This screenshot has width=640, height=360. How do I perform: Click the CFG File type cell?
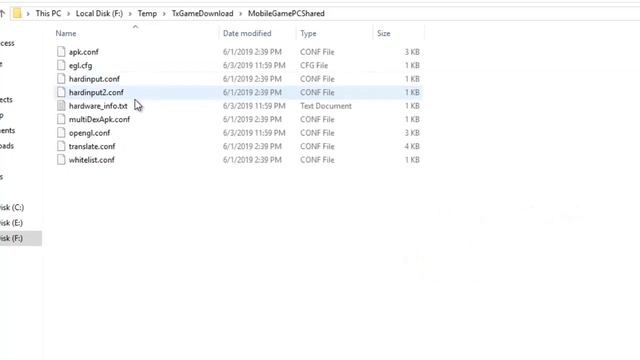pos(314,65)
